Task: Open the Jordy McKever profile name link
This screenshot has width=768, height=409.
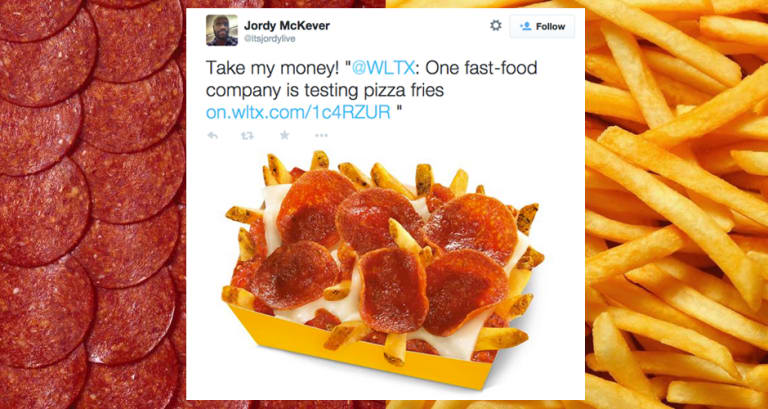Action: (x=287, y=25)
